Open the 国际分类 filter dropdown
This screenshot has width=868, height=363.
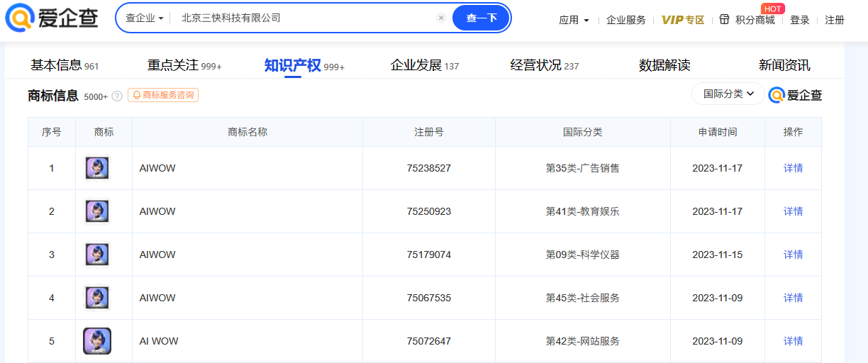728,94
